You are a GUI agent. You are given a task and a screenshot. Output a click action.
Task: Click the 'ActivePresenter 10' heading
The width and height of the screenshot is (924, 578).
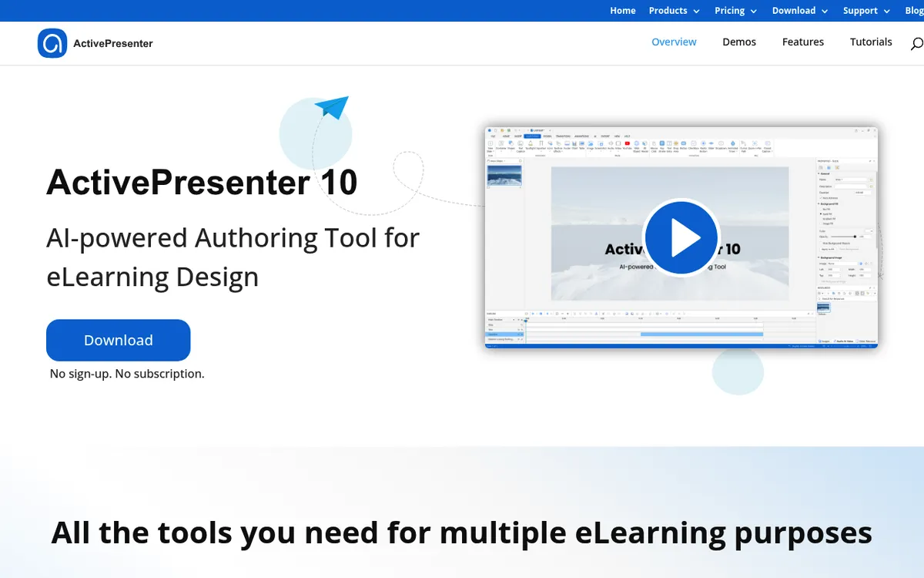pyautogui.click(x=202, y=183)
